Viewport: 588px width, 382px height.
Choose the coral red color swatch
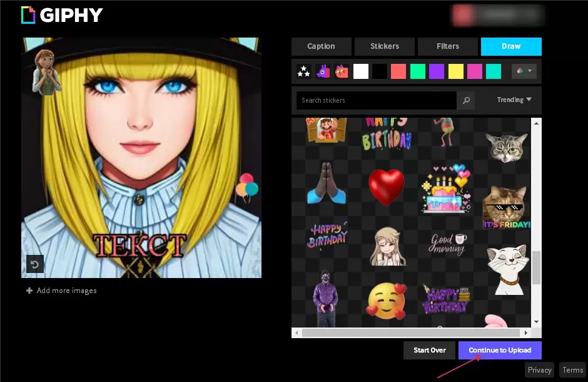[x=398, y=71]
